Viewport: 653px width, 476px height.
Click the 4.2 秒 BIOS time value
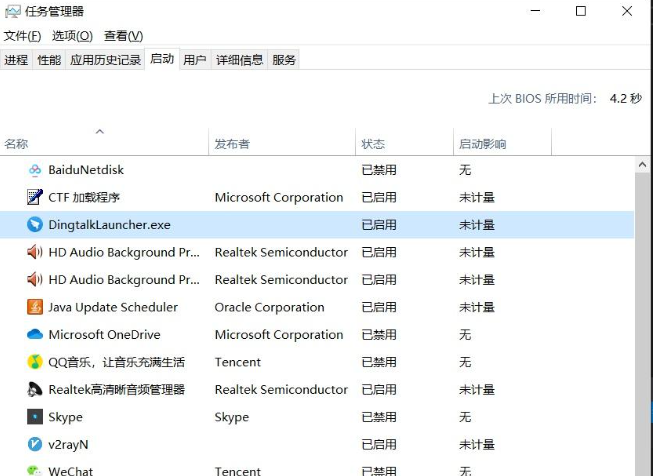pos(626,99)
